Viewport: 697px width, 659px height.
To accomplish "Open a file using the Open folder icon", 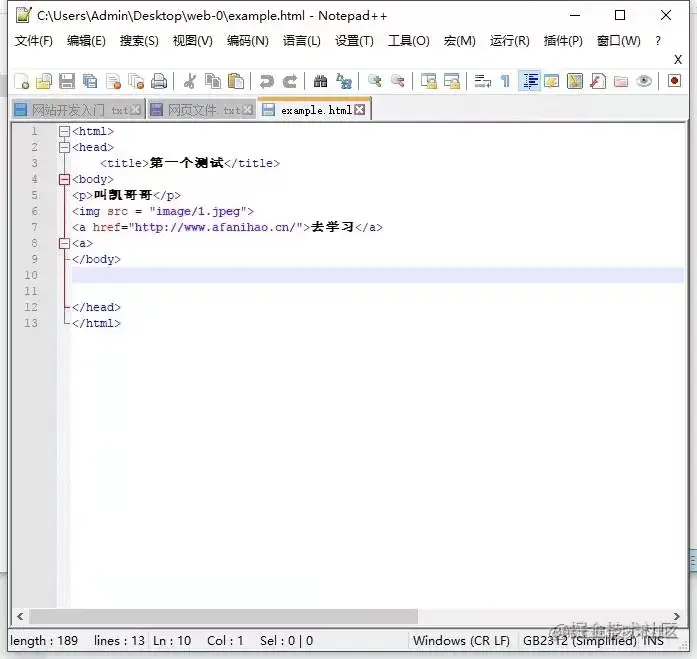I will [44, 81].
